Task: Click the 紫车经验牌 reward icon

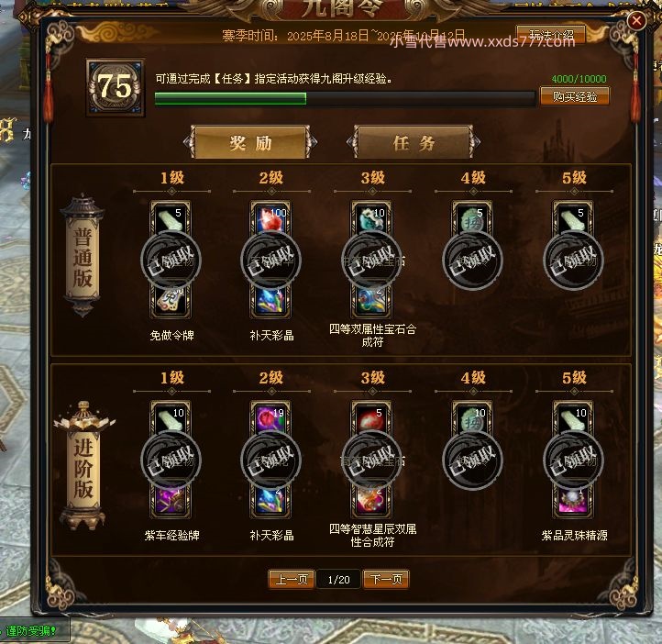Action: (x=171, y=501)
